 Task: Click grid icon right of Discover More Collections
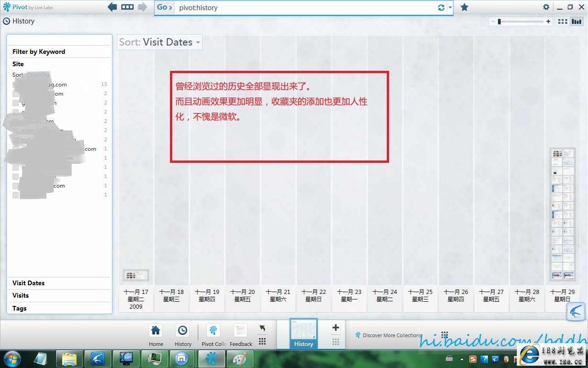[444, 335]
